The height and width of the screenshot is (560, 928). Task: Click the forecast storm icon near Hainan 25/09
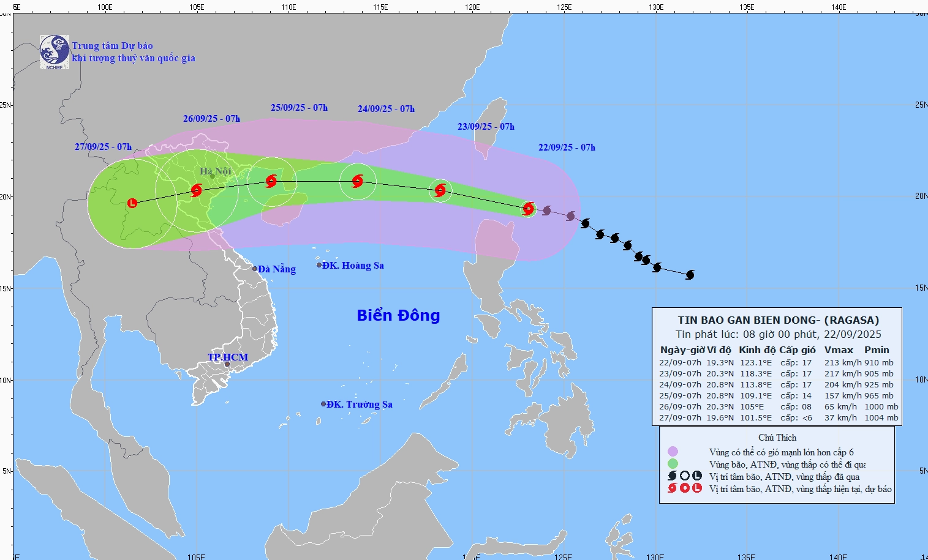(x=271, y=181)
